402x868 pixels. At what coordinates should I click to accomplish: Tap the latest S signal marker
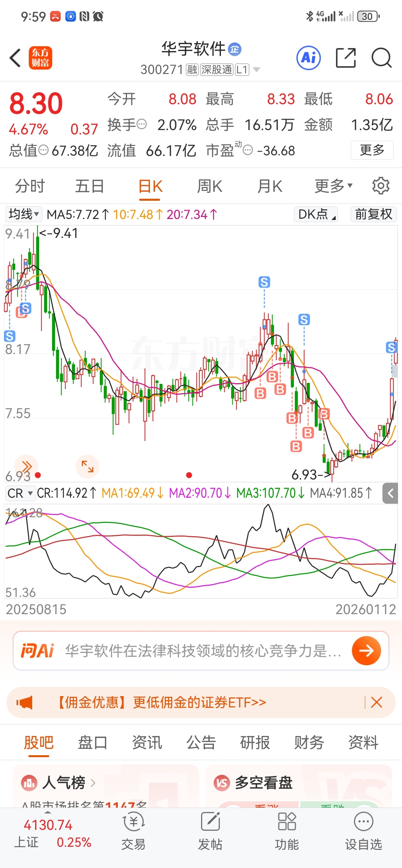point(392,347)
